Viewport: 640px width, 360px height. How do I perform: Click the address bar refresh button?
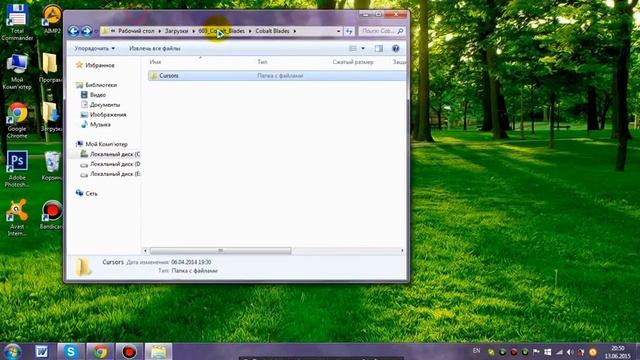349,31
